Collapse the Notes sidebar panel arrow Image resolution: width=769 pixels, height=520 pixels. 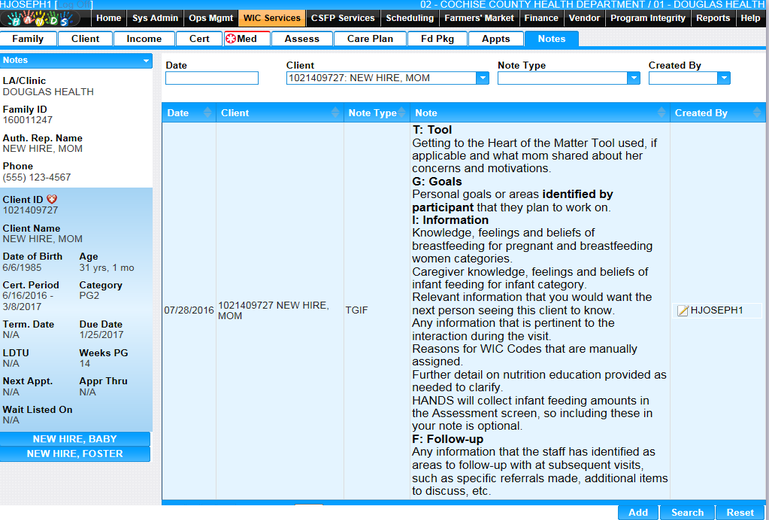143,61
